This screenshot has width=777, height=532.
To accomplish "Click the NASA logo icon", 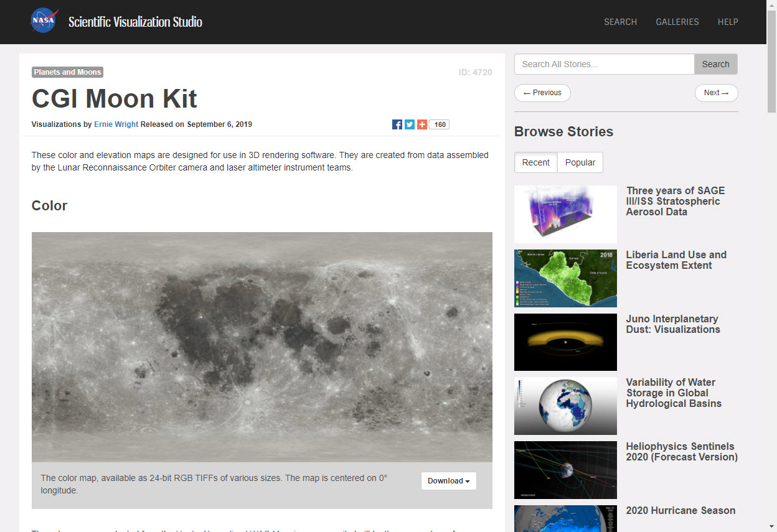I will tap(44, 21).
